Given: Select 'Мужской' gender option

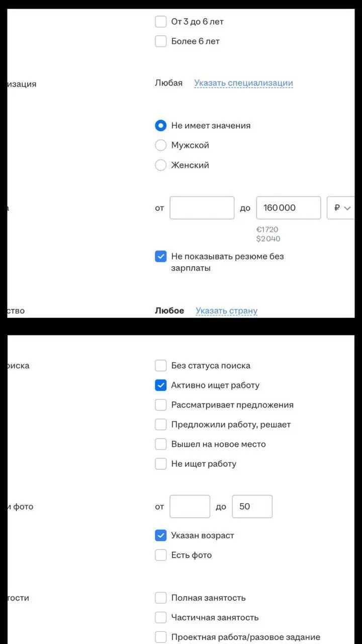Looking at the screenshot, I should point(161,145).
